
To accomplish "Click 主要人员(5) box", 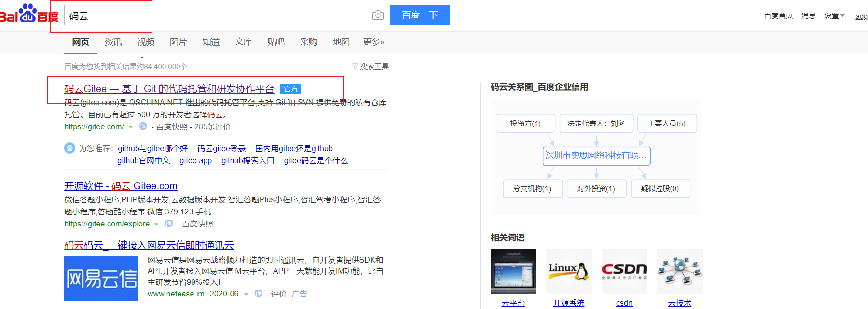I will point(667,123).
